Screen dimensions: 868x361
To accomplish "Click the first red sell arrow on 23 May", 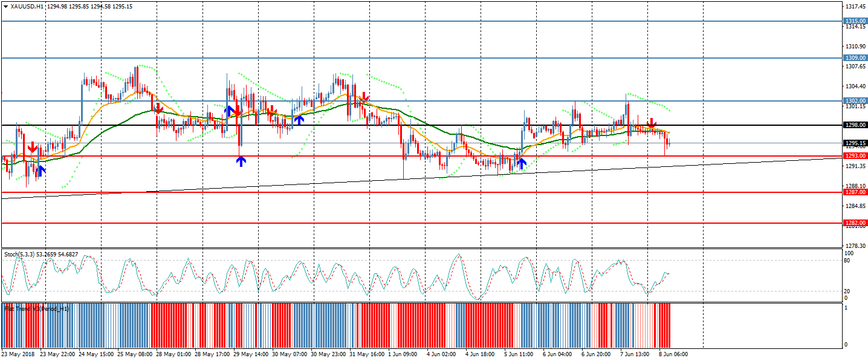I will (x=31, y=147).
